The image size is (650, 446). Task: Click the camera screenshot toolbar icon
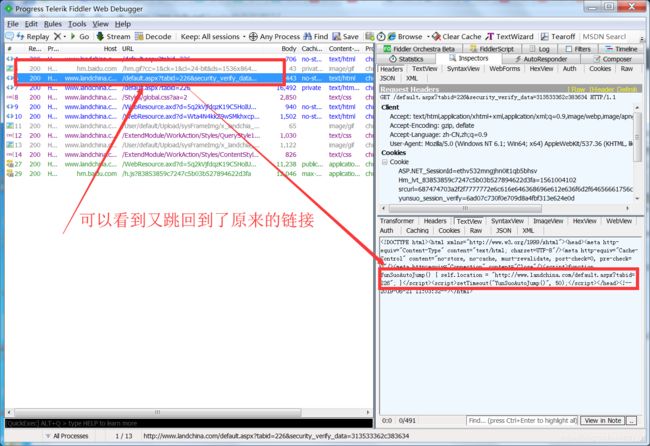point(370,36)
